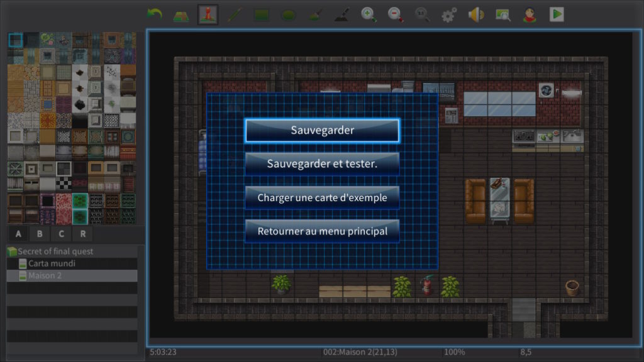This screenshot has width=644, height=362.
Task: Select the Event mode chess piece icon
Action: [208, 15]
